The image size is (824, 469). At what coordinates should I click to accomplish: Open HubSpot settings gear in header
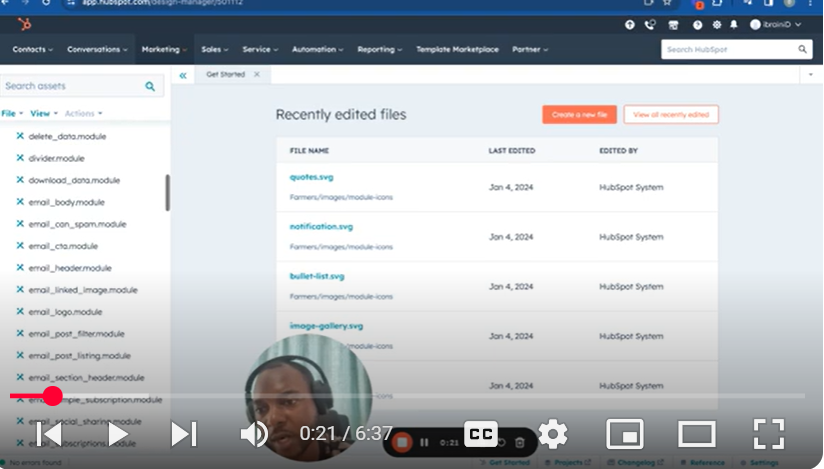tap(717, 25)
